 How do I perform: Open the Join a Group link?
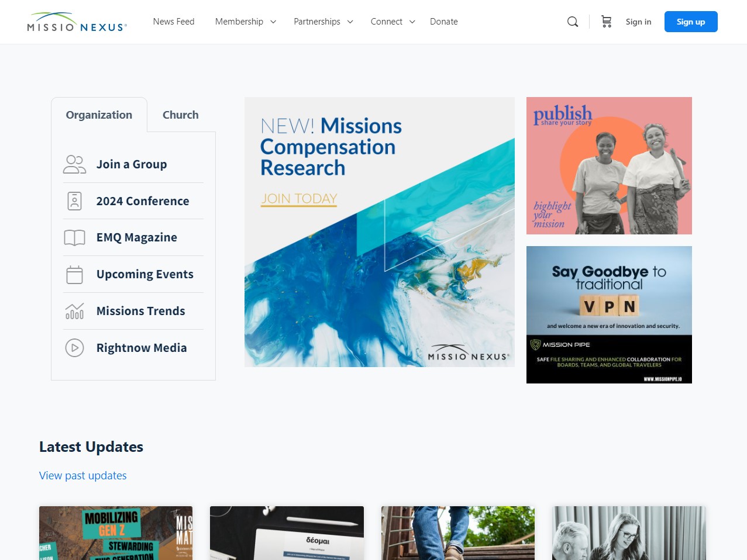(x=132, y=164)
